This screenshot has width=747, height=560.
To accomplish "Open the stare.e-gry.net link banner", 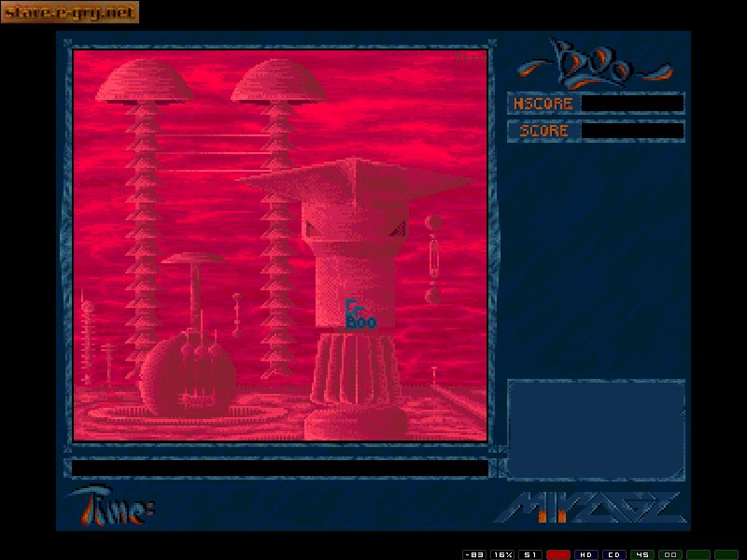I will coord(70,12).
